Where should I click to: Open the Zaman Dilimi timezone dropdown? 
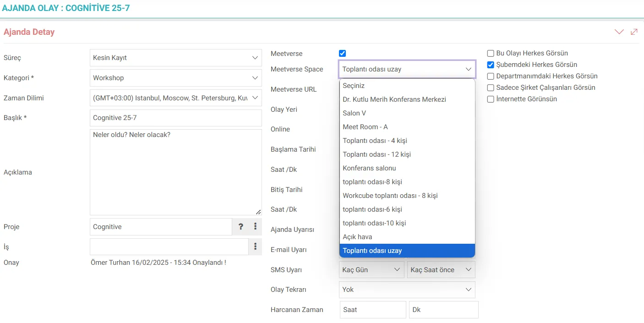[176, 98]
